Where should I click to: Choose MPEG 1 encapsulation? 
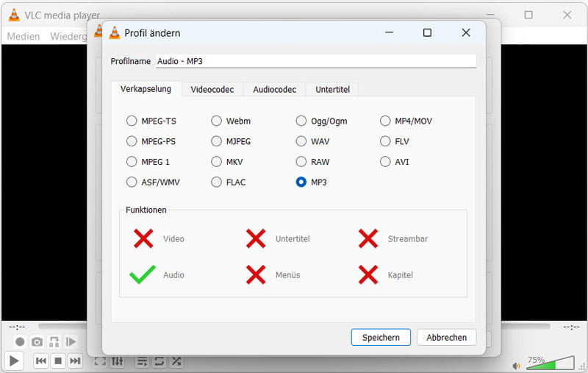click(132, 162)
